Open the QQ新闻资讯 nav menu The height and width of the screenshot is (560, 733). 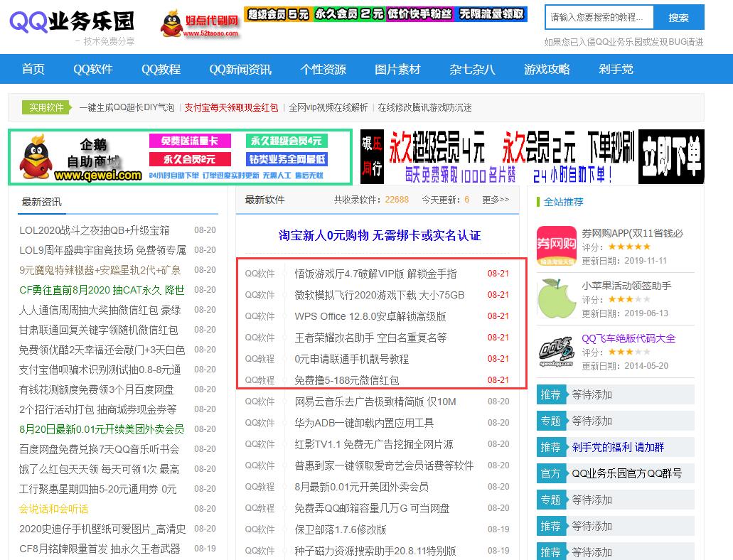[240, 69]
